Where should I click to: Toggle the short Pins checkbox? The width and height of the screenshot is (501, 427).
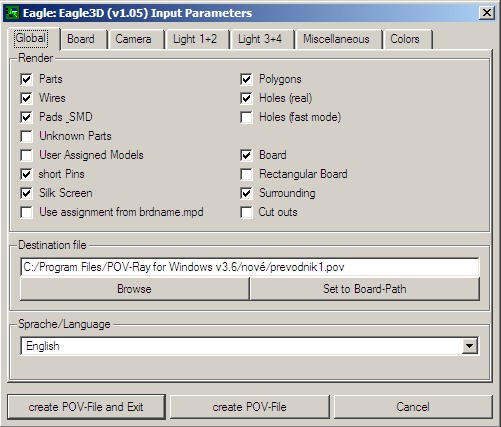click(x=26, y=174)
